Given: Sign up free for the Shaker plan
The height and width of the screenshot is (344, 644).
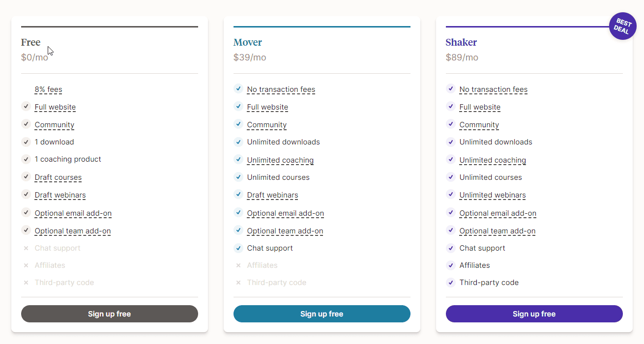Looking at the screenshot, I should [x=534, y=314].
